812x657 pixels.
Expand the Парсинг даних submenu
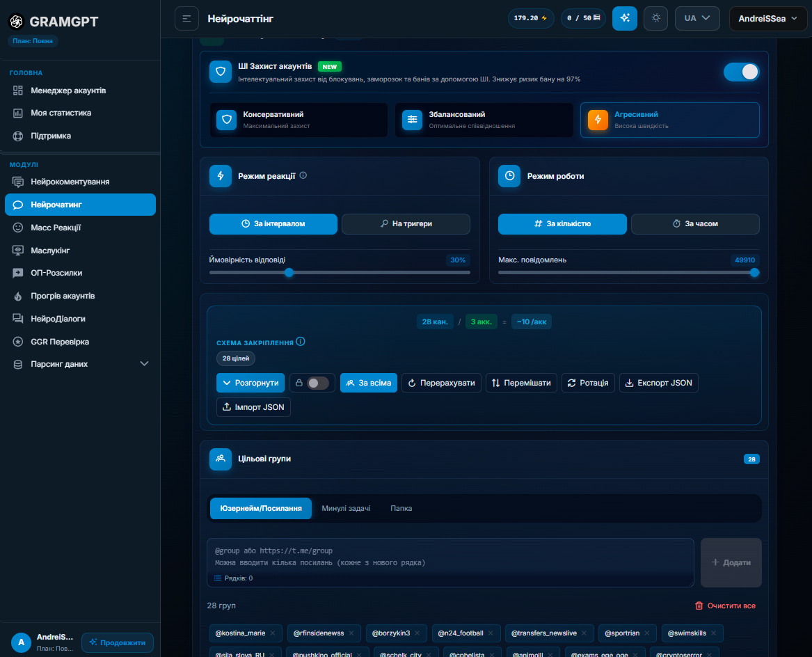coord(80,364)
